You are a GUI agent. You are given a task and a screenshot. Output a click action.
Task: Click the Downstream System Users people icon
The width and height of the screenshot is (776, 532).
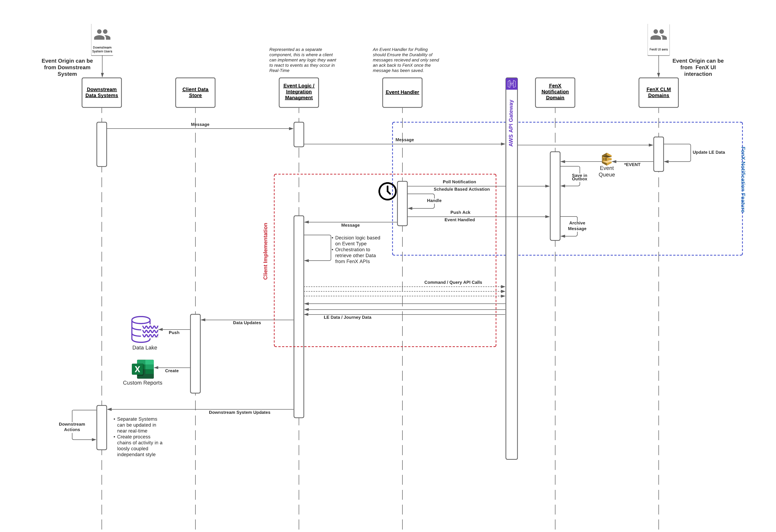tap(102, 35)
